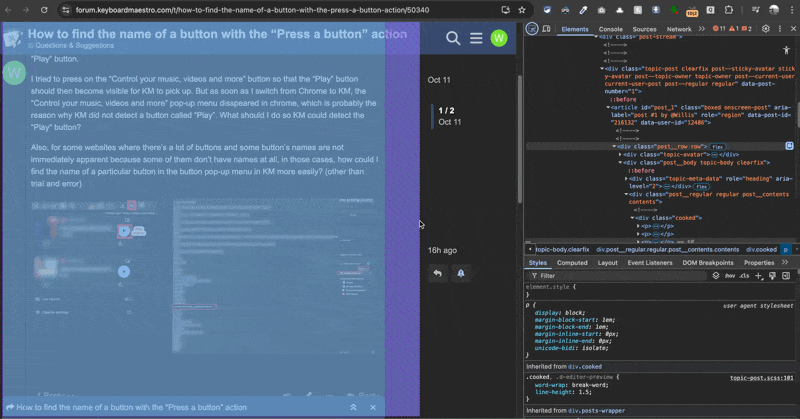
Task: Expand the topic-avatar div node
Action: point(618,155)
